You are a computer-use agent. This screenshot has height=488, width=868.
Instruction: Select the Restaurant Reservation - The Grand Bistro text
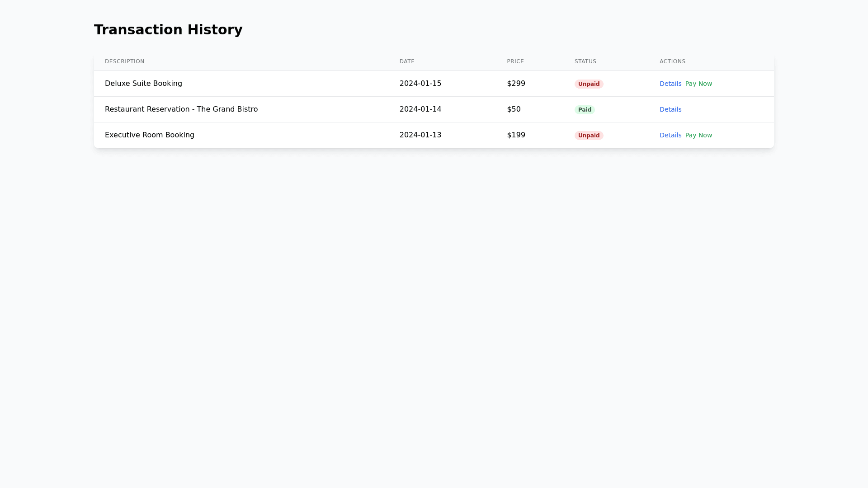point(181,109)
